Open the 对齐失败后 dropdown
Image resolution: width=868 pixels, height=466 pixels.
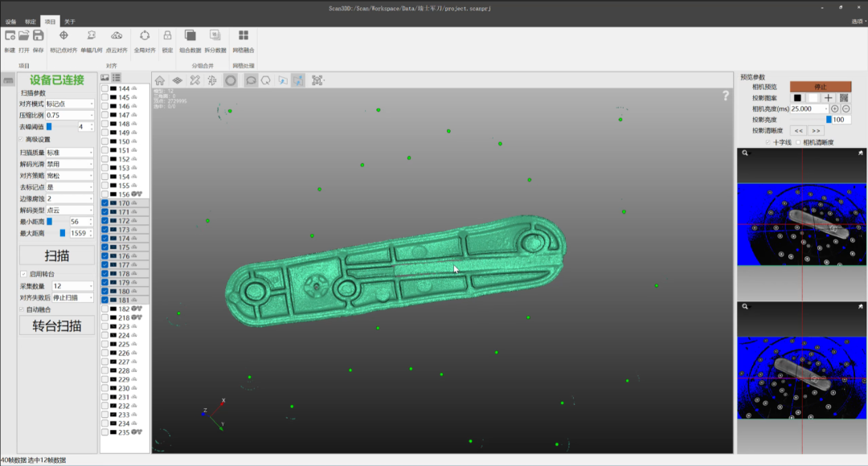72,297
